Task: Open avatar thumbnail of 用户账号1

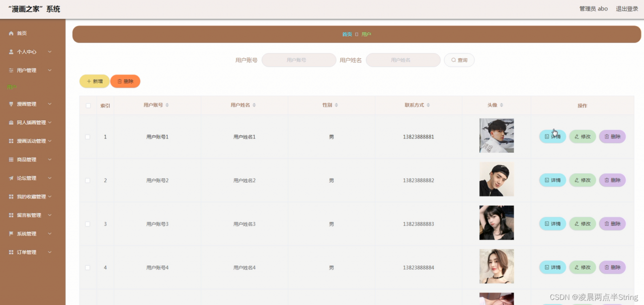Action: click(x=497, y=135)
